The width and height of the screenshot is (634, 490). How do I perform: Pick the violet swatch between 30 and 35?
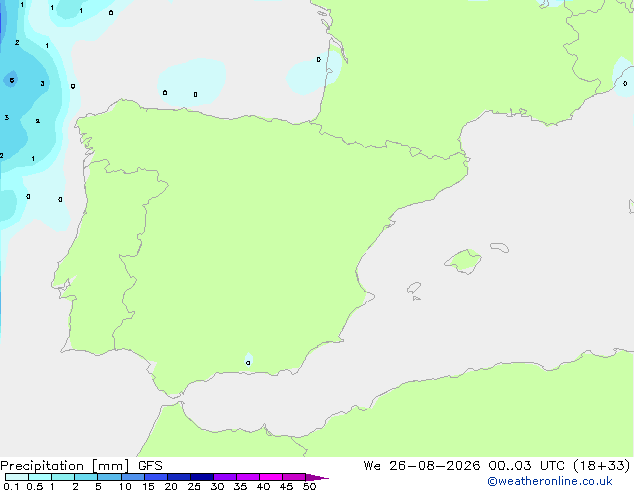point(225,477)
